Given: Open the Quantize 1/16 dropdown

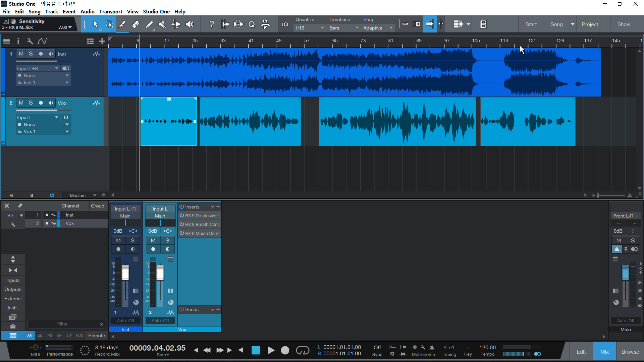Looking at the screenshot, I should [x=309, y=28].
